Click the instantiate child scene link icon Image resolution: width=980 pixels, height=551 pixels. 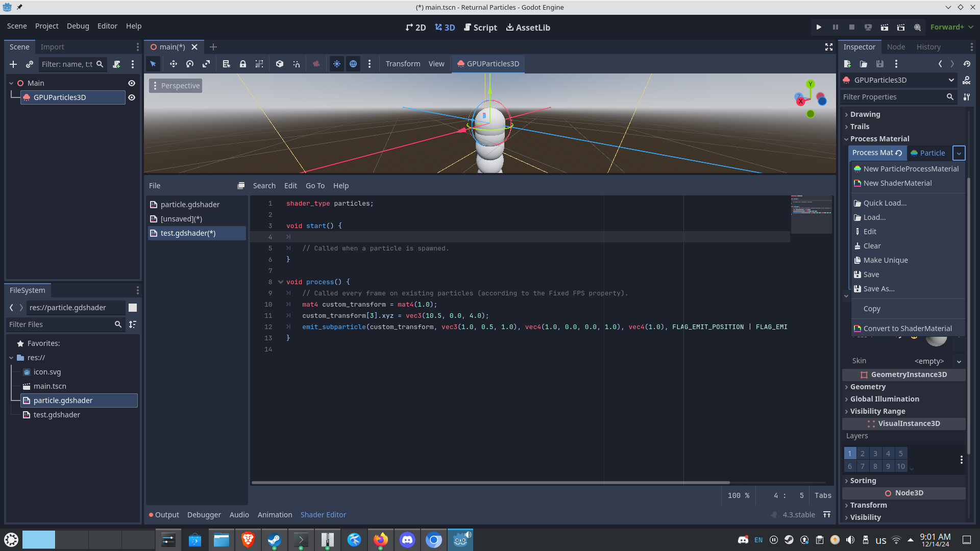(30, 64)
